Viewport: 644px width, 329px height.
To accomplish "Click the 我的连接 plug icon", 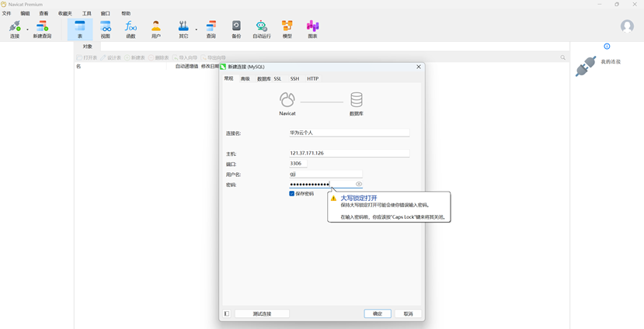I will pyautogui.click(x=586, y=67).
